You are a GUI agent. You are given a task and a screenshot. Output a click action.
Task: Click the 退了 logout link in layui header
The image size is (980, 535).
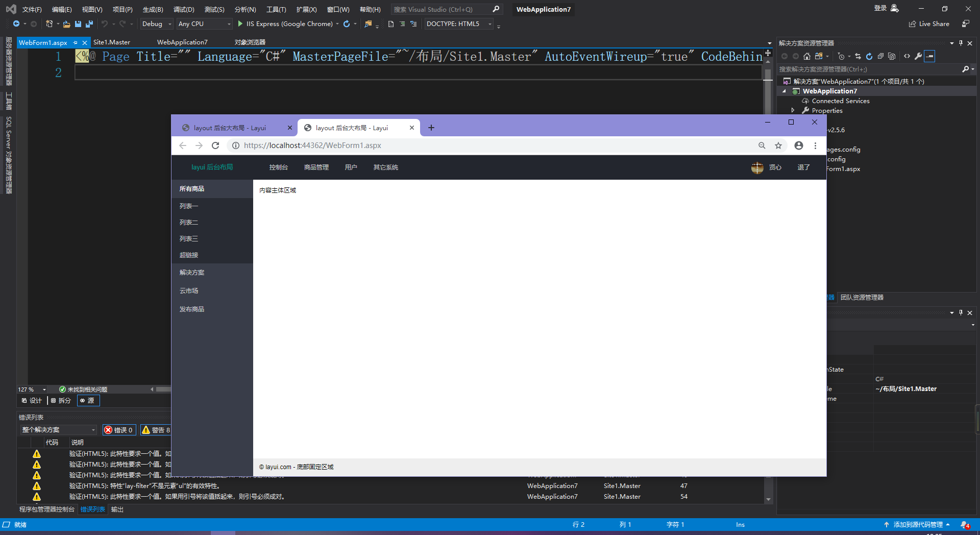pyautogui.click(x=803, y=167)
